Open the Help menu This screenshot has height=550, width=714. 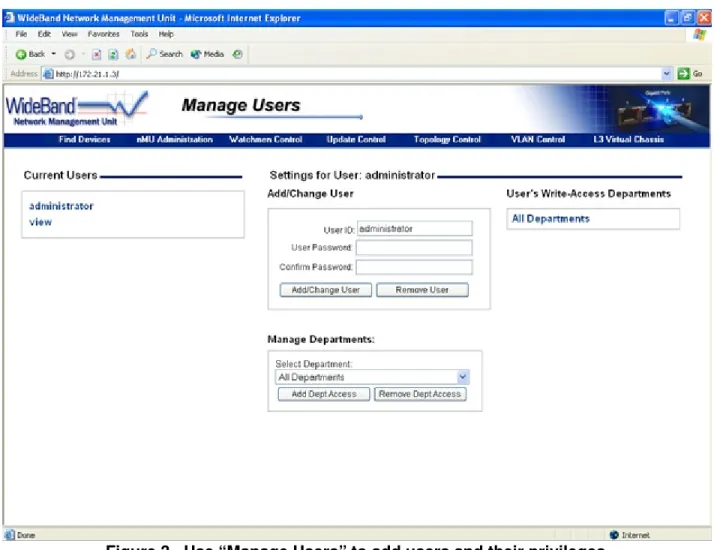[166, 34]
